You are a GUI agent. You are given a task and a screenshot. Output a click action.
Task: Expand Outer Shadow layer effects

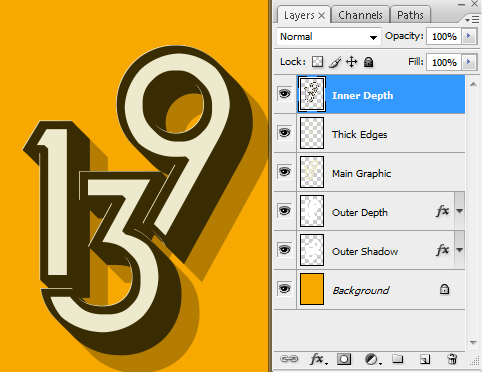tap(460, 250)
